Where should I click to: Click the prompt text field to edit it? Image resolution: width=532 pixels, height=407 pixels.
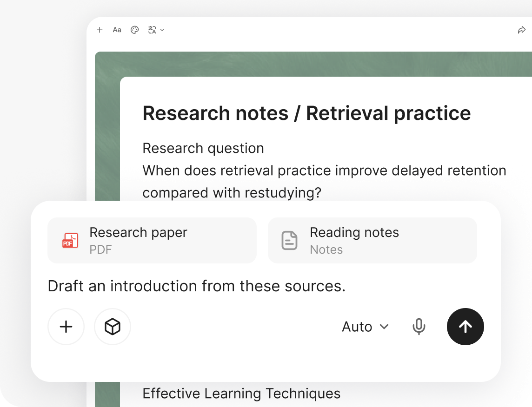coord(196,286)
